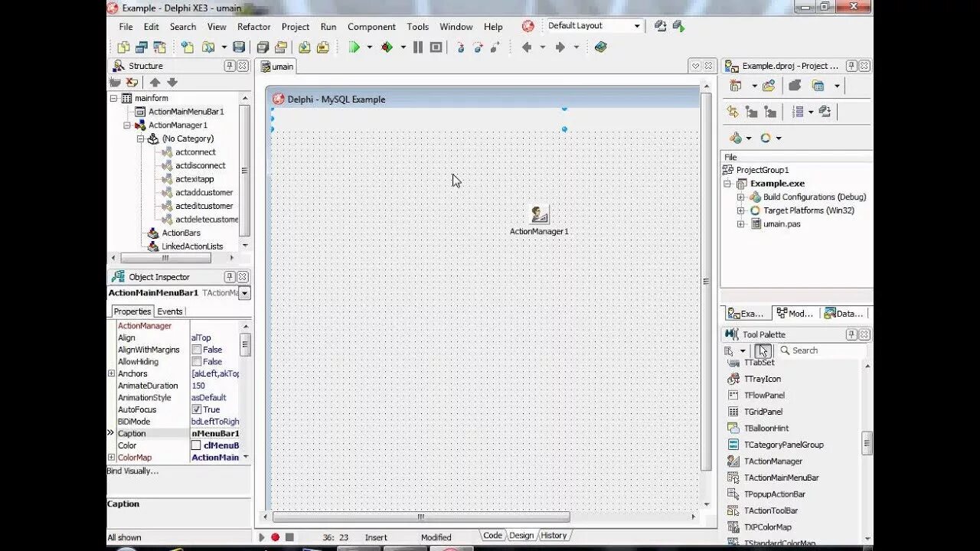Screen dimensions: 980x551
Task: Switch to the History tab
Action: [x=554, y=536]
